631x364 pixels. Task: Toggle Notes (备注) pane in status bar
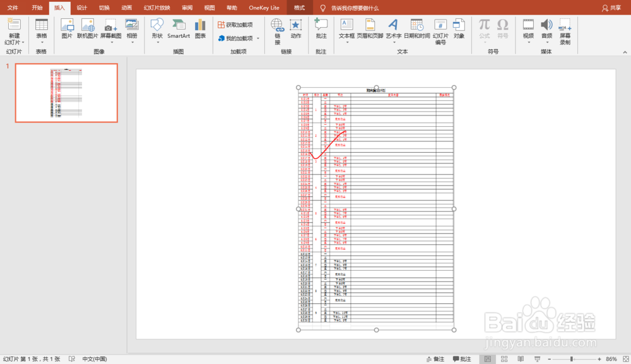[x=435, y=359]
